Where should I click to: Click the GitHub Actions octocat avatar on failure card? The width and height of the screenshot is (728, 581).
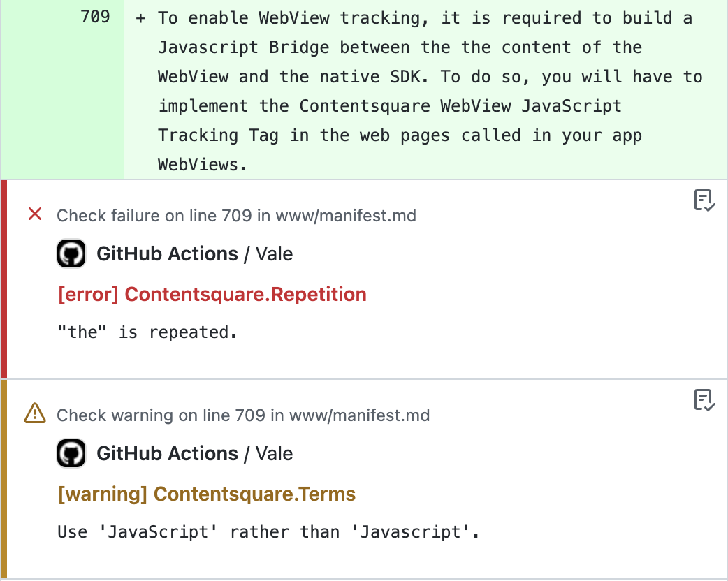71,253
